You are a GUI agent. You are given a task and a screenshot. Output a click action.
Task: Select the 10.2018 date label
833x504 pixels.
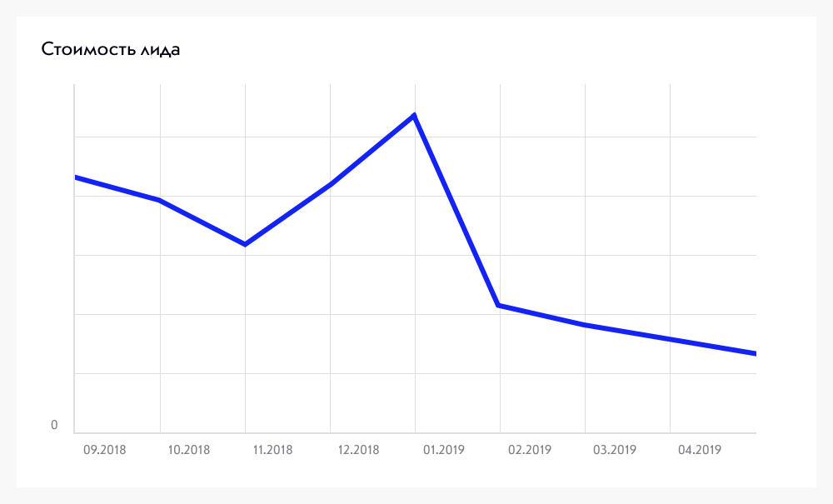(x=189, y=450)
